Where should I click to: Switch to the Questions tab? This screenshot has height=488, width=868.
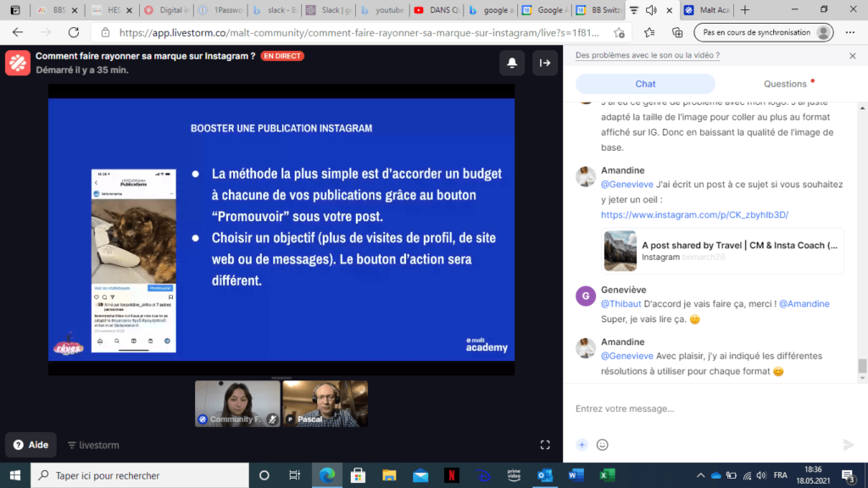(x=784, y=83)
